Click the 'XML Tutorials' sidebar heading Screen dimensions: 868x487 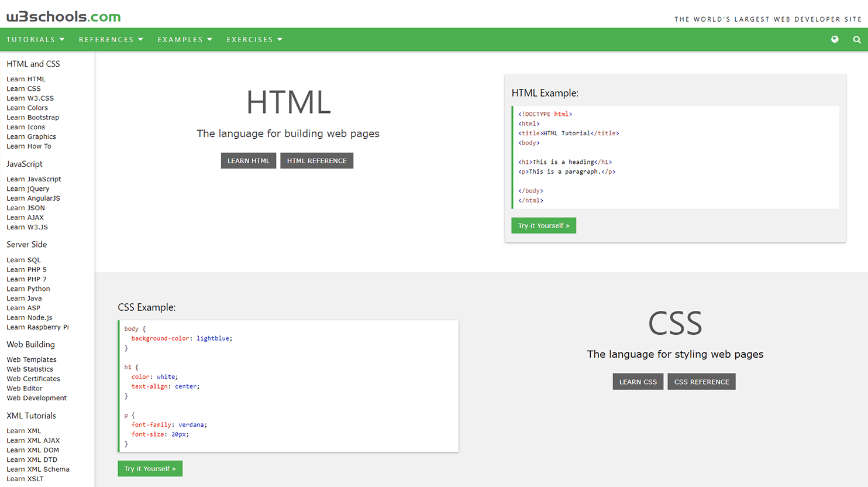32,416
